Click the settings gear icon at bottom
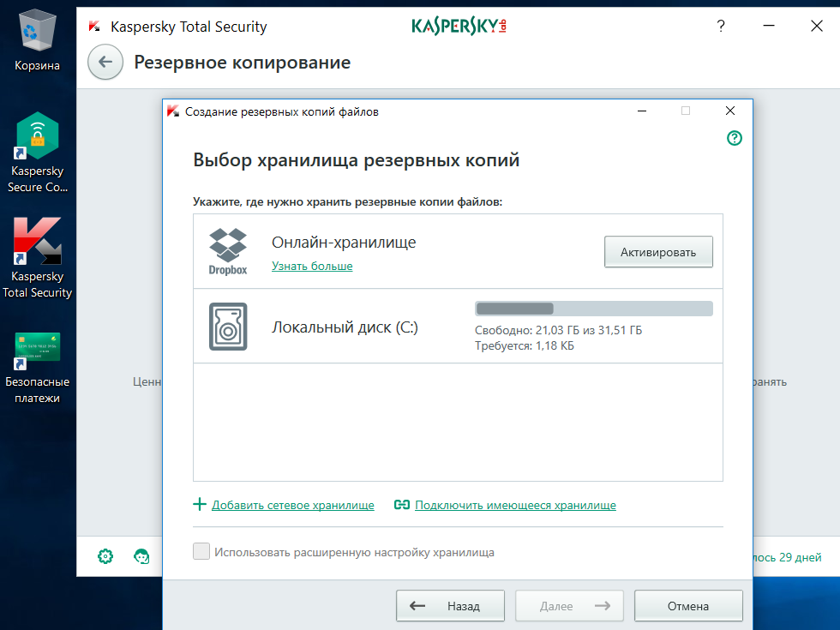The image size is (840, 630). [x=105, y=556]
